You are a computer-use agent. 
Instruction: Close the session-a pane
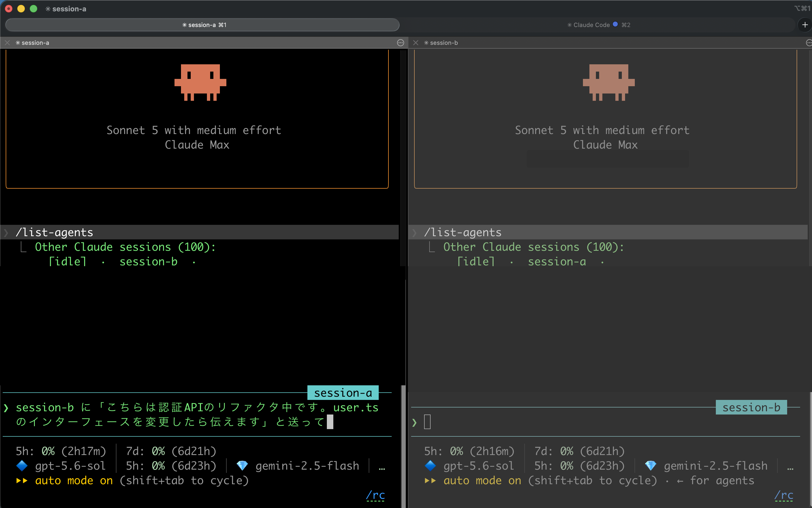7,43
